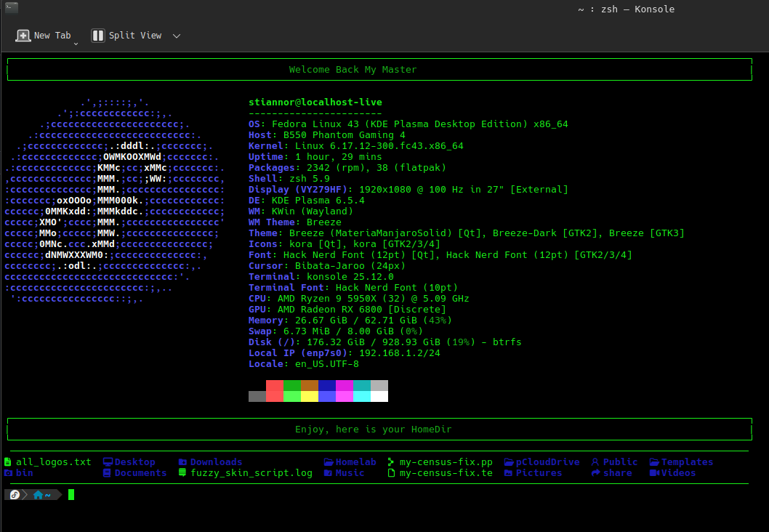Click the arrow icon beside share

pyautogui.click(x=595, y=473)
